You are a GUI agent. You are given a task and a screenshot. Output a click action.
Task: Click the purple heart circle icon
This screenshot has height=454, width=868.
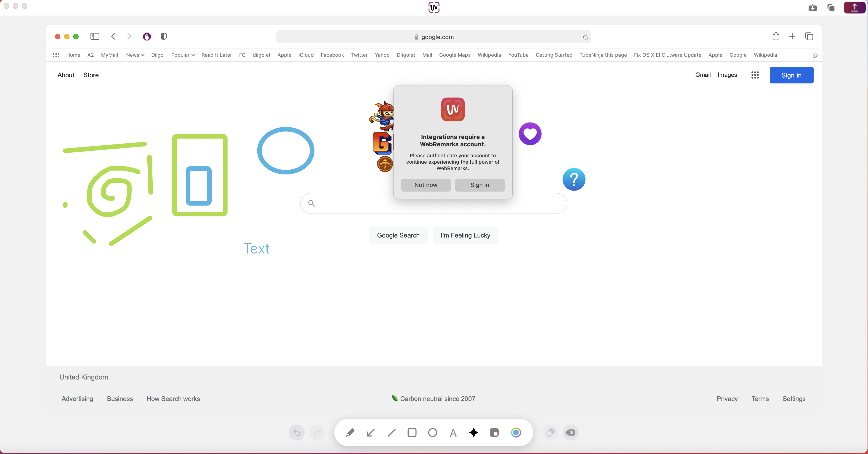pyautogui.click(x=530, y=134)
